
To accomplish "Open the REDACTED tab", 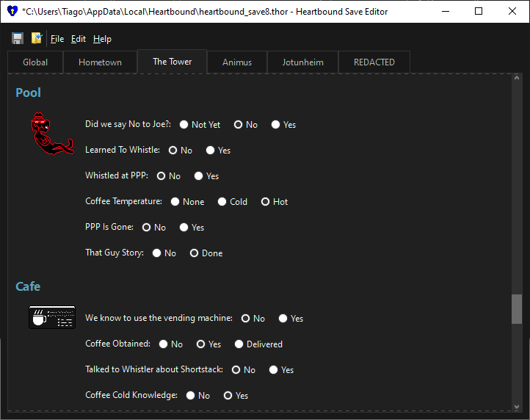I will (x=374, y=62).
